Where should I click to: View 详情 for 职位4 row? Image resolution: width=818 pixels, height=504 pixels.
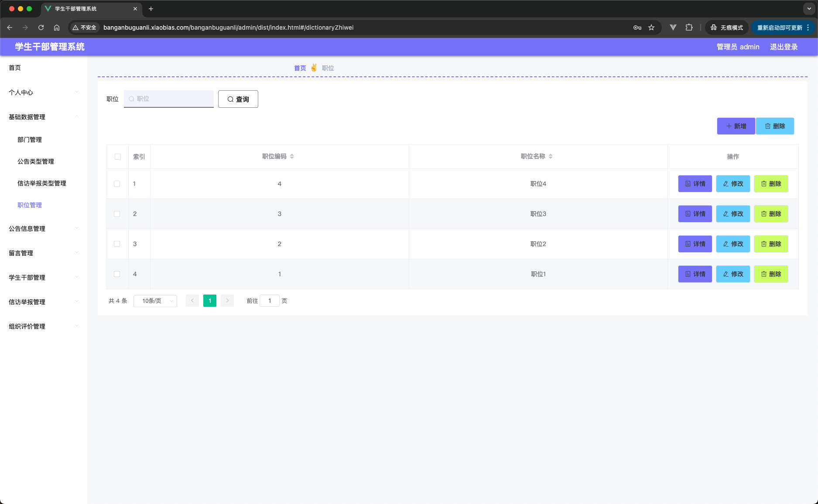tap(695, 184)
